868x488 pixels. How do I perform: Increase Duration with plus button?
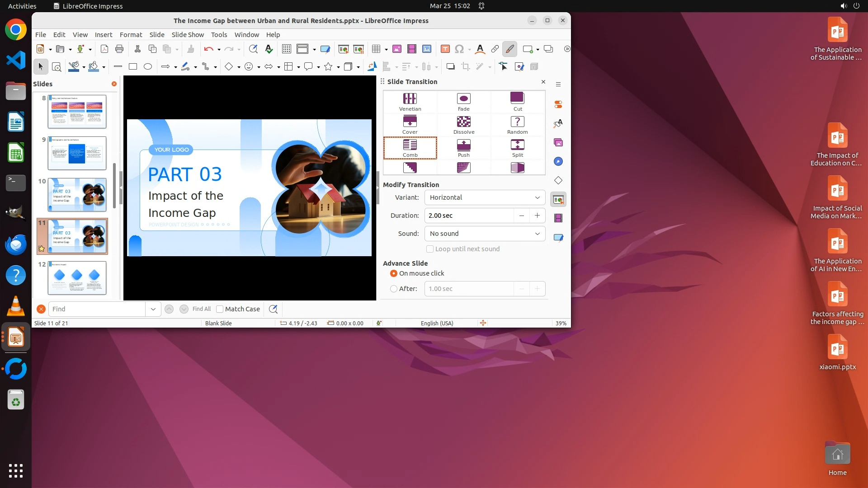537,216
